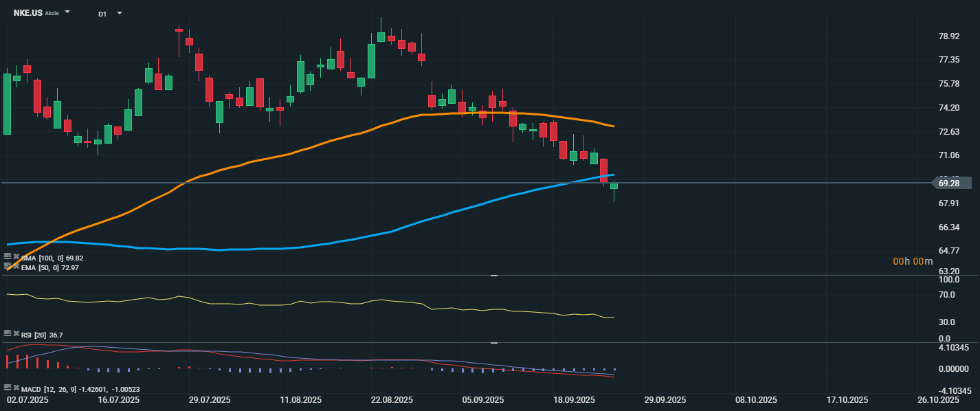The image size is (980, 411).
Task: Click resize handle between price and RSI panes
Action: coord(493,276)
